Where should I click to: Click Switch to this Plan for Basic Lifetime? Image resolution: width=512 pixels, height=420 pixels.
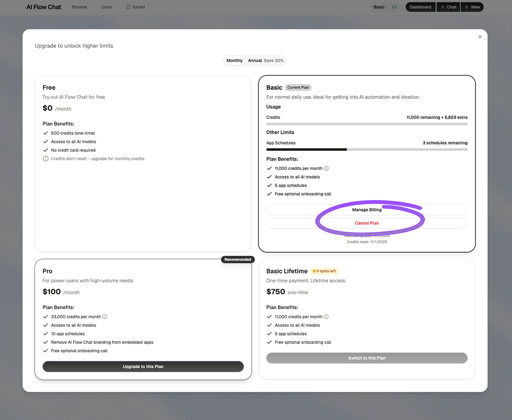tap(367, 358)
